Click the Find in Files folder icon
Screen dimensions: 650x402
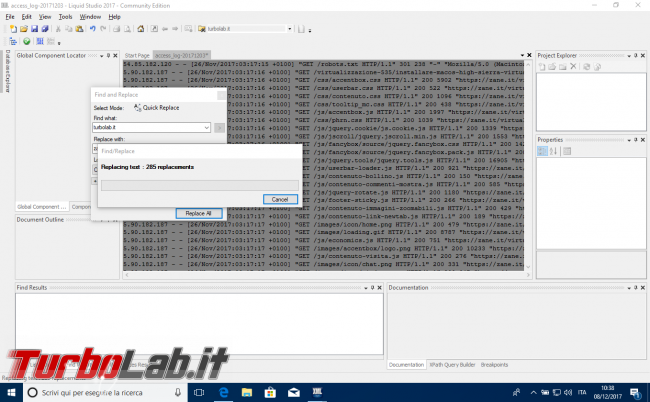pos(202,29)
